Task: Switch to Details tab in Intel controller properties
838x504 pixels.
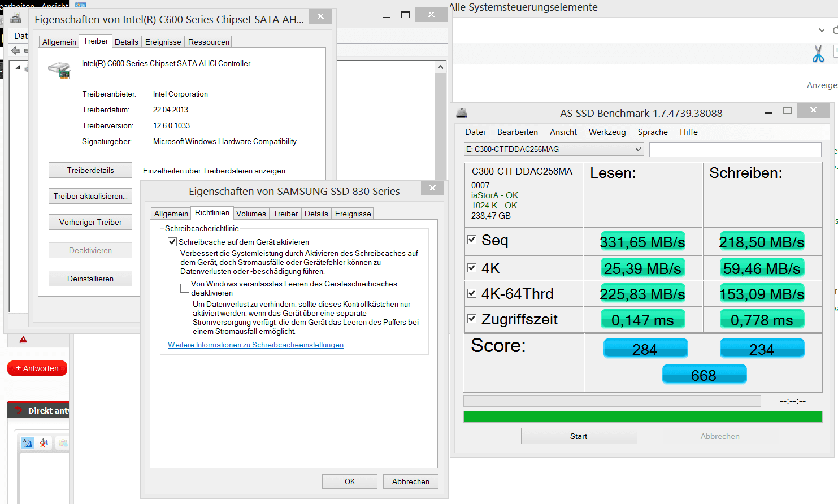Action: click(x=127, y=42)
